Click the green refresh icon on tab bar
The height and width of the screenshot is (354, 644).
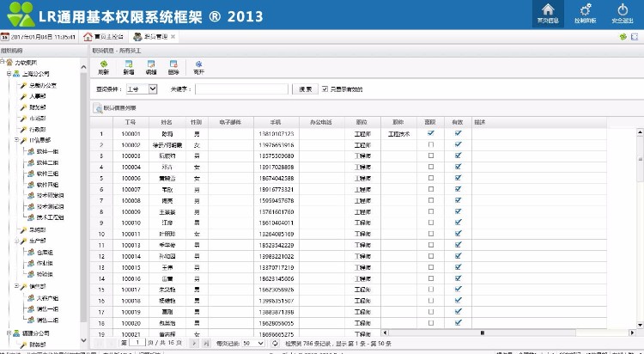click(623, 37)
